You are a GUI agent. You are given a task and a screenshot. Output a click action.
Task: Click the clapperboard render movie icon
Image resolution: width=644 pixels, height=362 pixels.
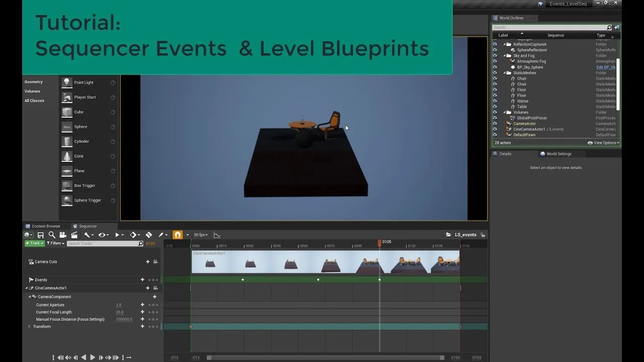[74, 235]
